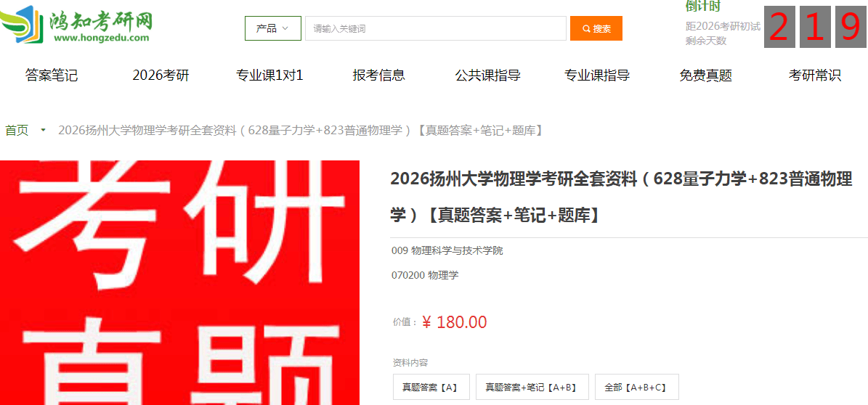Open the 专业课1对1 menu item
This screenshot has width=868, height=405.
[x=269, y=75]
